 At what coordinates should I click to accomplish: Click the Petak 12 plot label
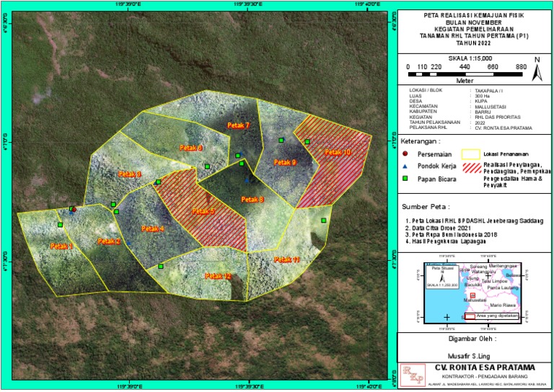click(x=218, y=276)
